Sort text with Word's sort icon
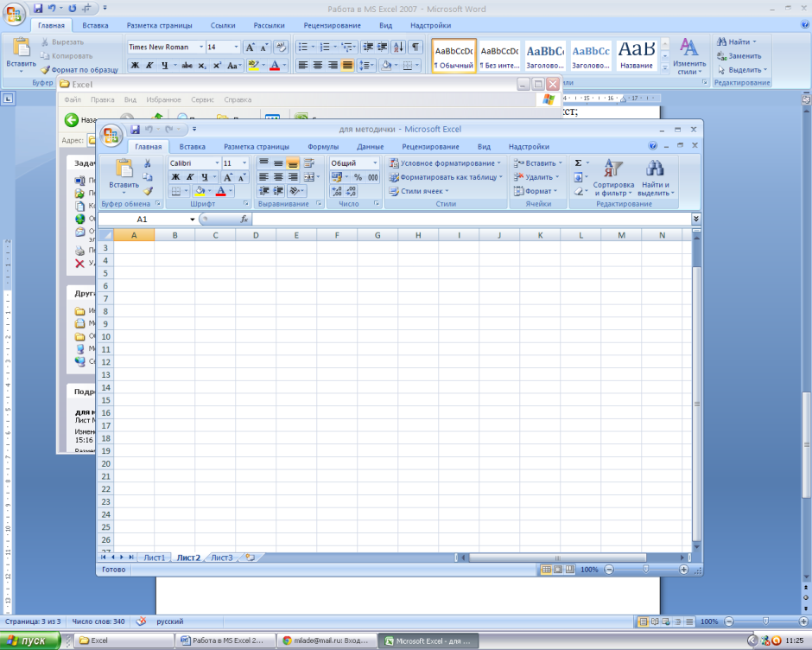Screen dimensions: 812x650 click(398, 48)
